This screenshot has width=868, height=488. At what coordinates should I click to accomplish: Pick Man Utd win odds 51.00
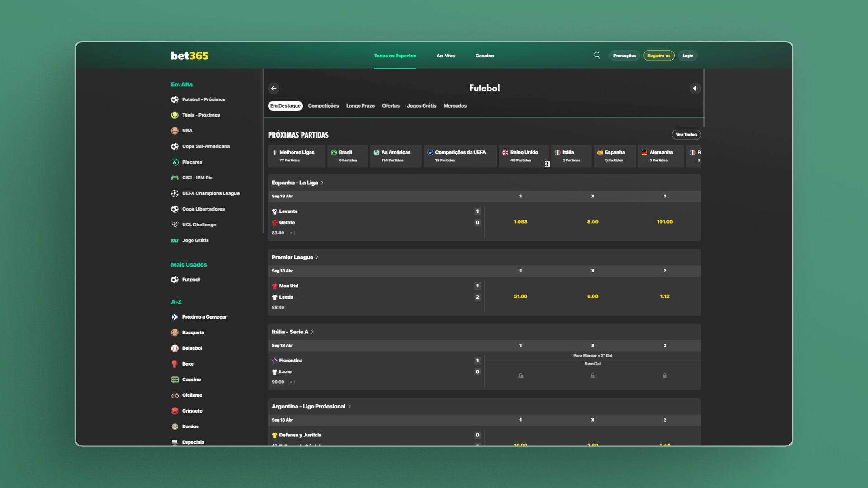coord(520,296)
